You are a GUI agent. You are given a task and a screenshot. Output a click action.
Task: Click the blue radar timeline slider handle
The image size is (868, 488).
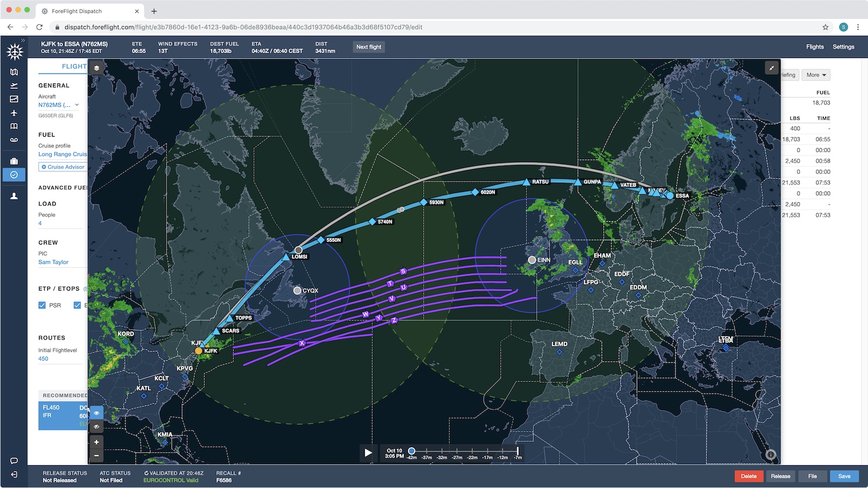412,451
